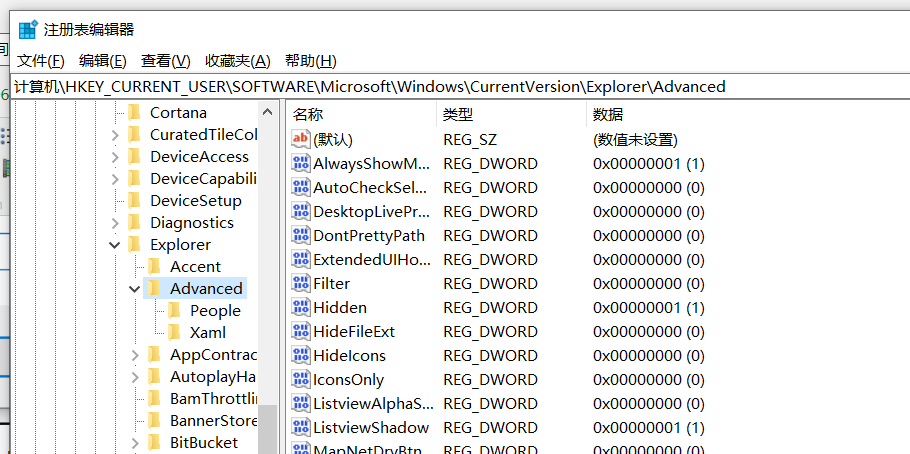
Task: Click the Filter DWORD value icon
Action: (301, 283)
